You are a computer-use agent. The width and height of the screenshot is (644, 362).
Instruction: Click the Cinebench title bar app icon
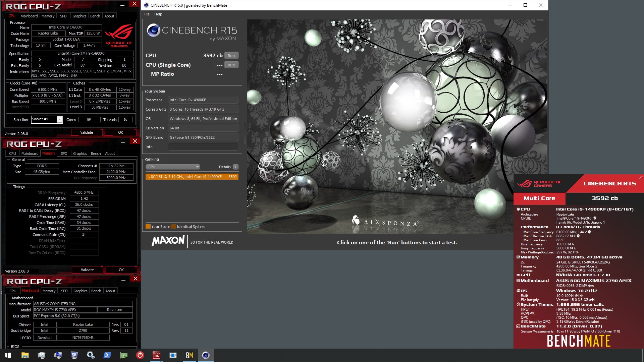coord(146,5)
